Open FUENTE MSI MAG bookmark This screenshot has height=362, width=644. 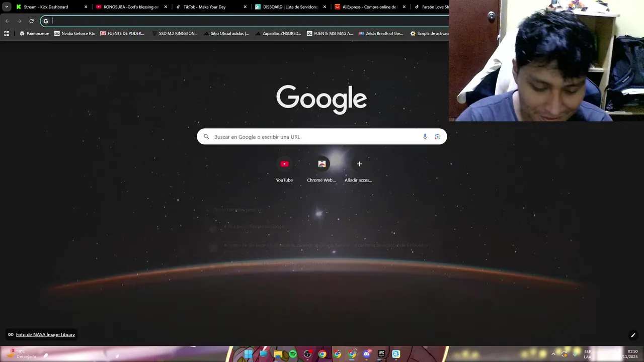[330, 34]
